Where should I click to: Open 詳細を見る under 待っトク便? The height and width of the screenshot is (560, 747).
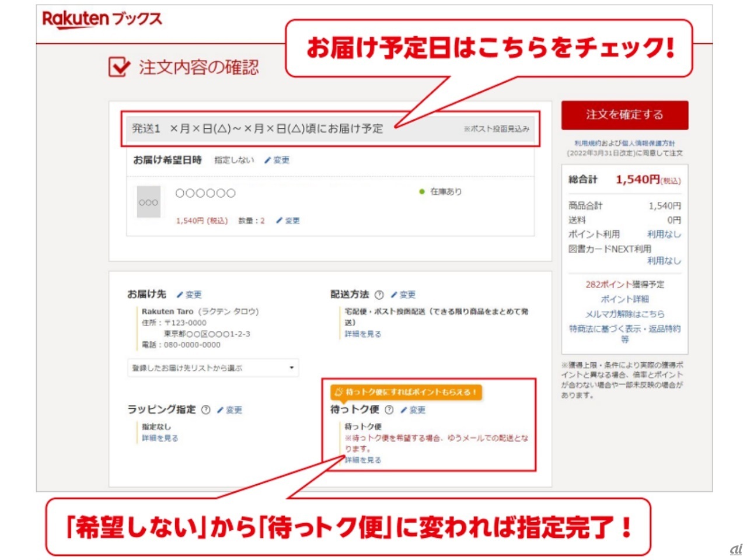(363, 460)
